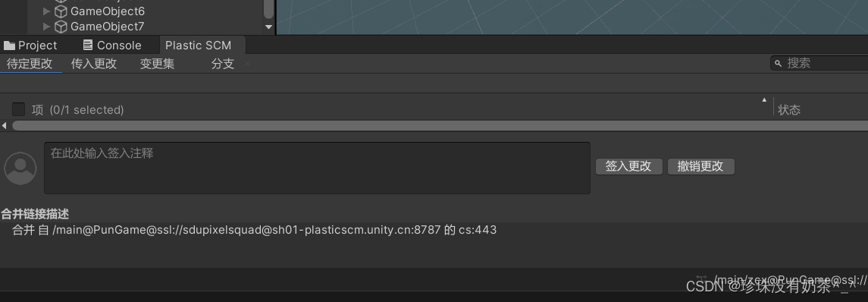The image size is (868, 302).
Task: Click the horizontal scrollbar thumb in the changes list
Action: coord(440,126)
